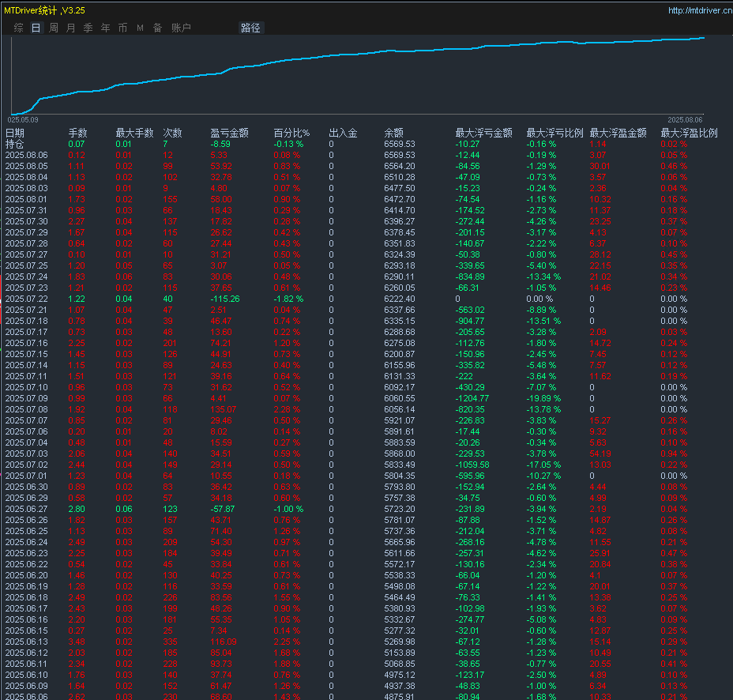Click the 最大浮亏比例 column header
733x700 pixels.
pyautogui.click(x=555, y=133)
